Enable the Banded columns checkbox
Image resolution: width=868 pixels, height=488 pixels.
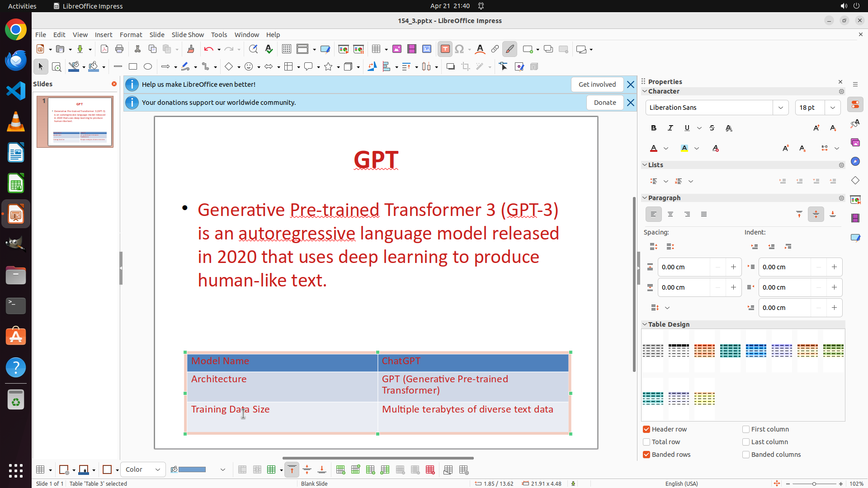746,455
